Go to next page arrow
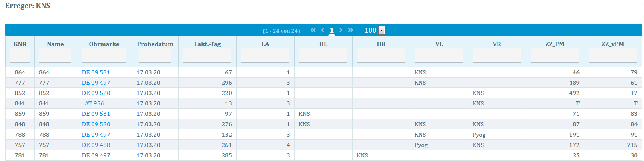 pyautogui.click(x=341, y=30)
